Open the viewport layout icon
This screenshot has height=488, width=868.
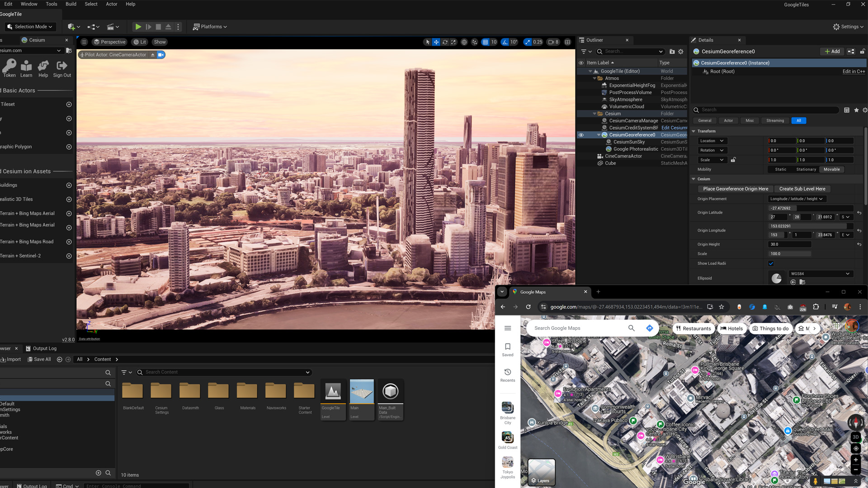point(567,42)
